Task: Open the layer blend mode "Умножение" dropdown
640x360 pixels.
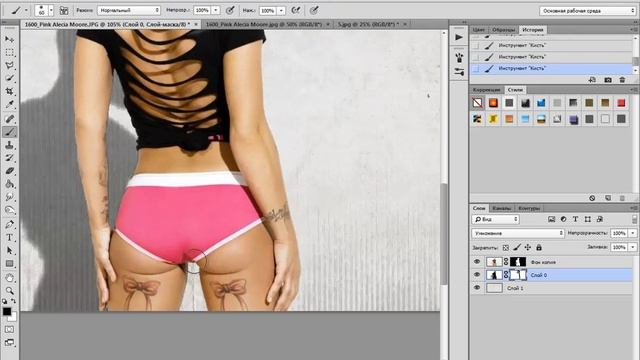Action: coord(518,233)
